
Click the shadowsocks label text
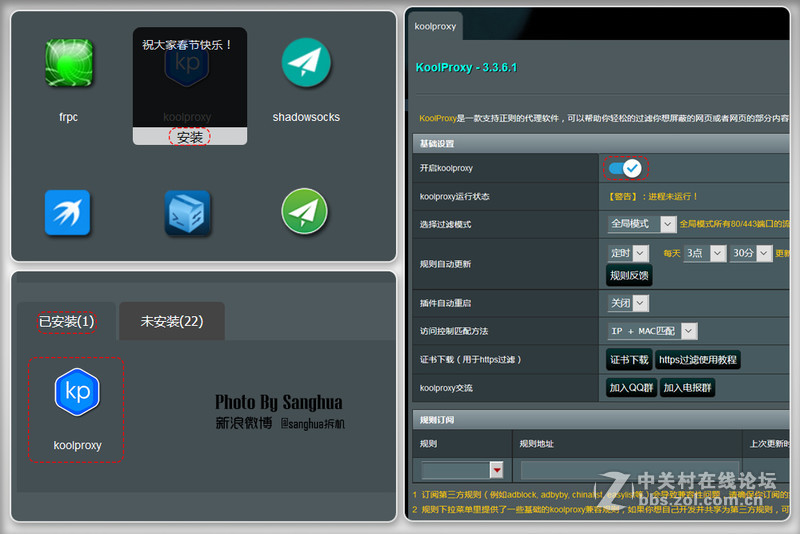point(306,117)
